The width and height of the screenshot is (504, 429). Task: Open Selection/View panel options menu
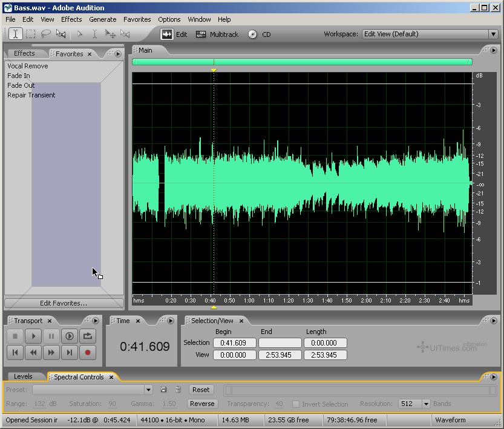point(494,321)
